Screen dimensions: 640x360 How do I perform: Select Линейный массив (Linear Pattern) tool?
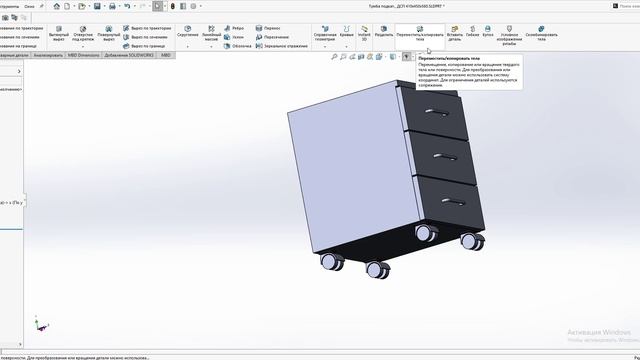[x=211, y=33]
